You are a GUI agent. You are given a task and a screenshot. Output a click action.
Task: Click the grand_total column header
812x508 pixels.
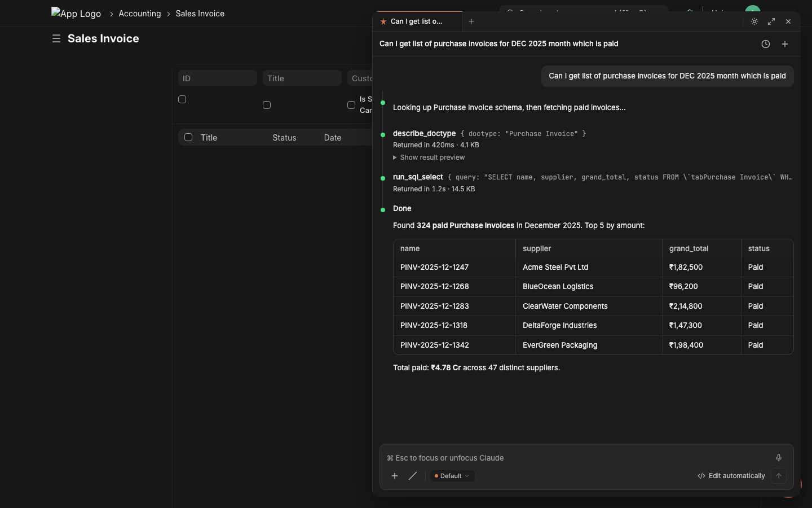coord(701,248)
